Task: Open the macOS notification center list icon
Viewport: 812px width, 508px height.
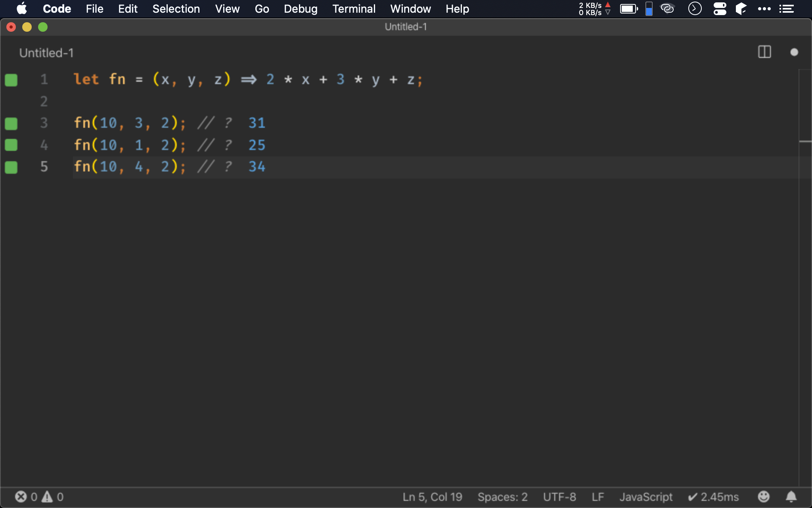Action: (x=786, y=8)
